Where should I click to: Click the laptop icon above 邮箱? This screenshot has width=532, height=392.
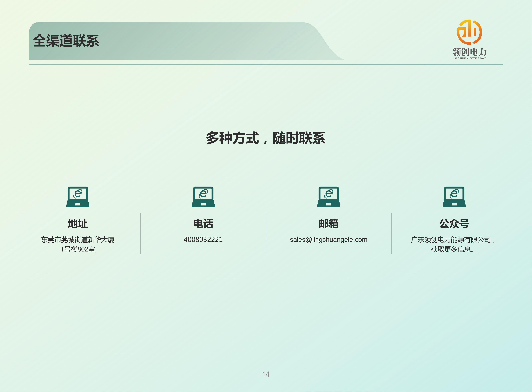click(x=329, y=197)
